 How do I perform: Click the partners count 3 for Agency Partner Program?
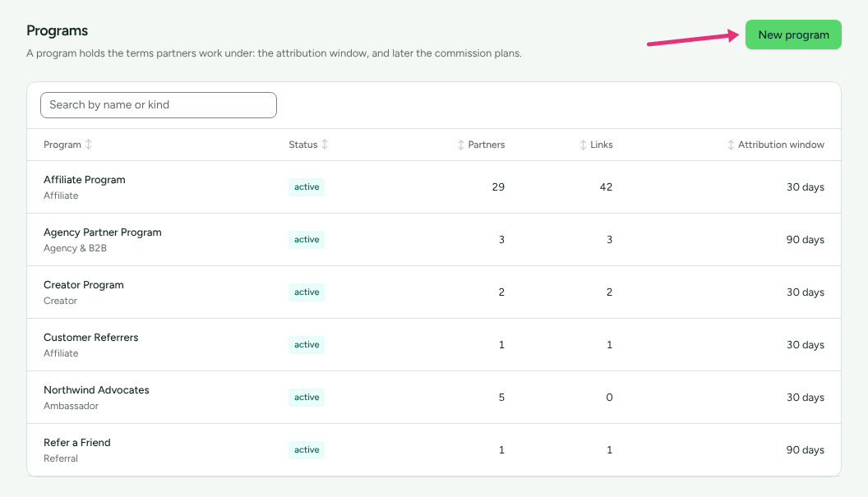click(501, 240)
